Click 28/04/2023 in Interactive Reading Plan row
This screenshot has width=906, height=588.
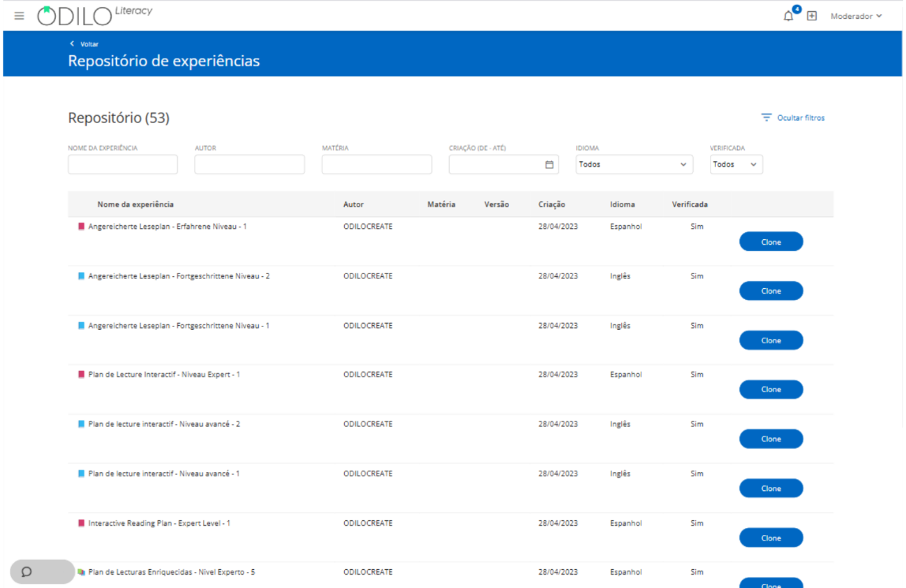[x=558, y=523]
